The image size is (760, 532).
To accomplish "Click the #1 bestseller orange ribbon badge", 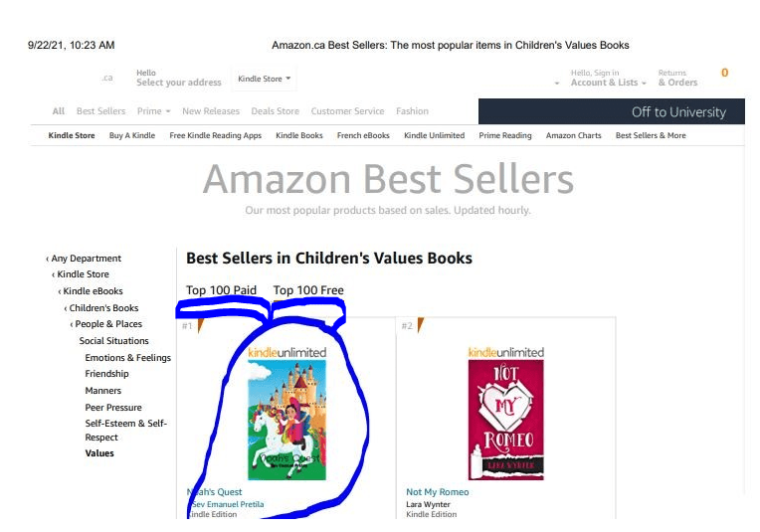I will 200,325.
